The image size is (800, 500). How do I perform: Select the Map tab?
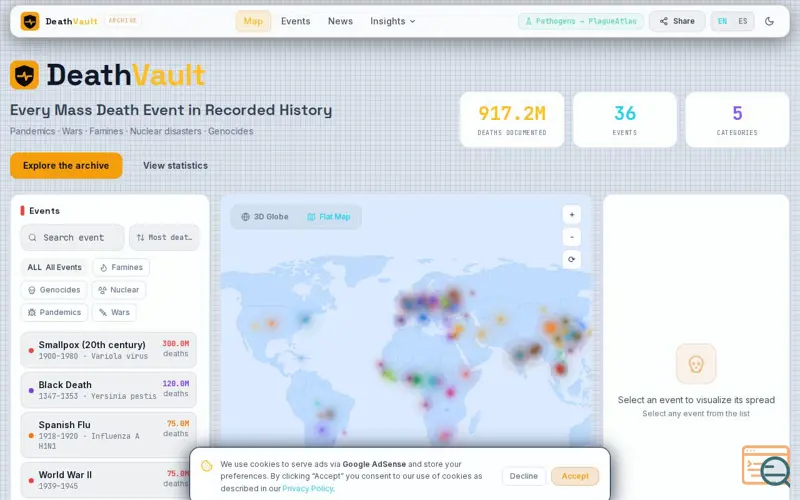pyautogui.click(x=253, y=21)
